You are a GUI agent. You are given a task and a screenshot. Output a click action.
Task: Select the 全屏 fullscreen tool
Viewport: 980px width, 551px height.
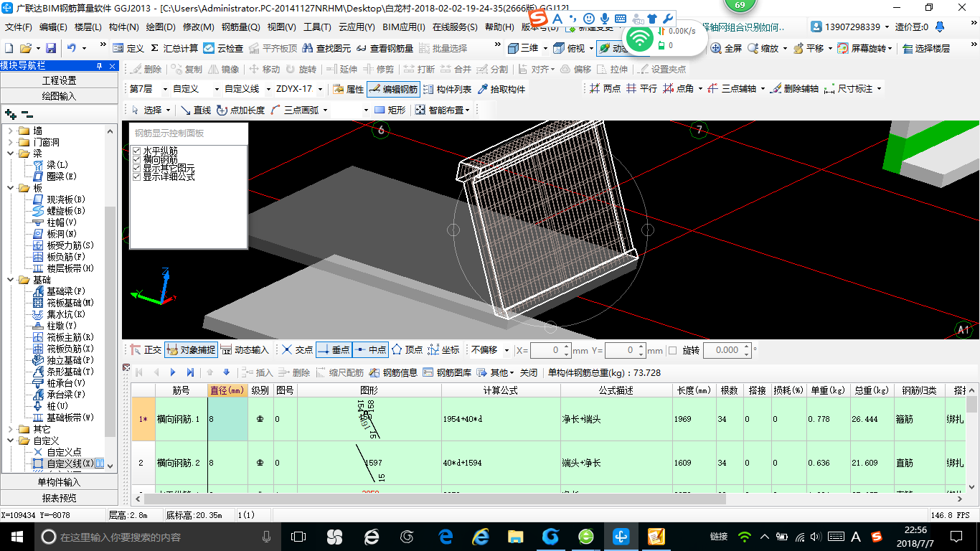(726, 48)
